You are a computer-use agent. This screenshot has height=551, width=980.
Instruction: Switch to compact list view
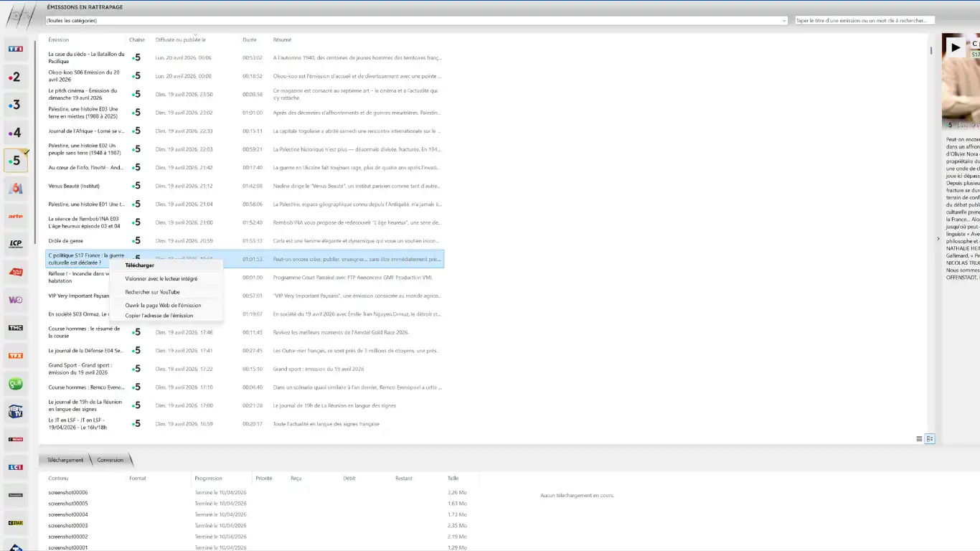point(919,439)
